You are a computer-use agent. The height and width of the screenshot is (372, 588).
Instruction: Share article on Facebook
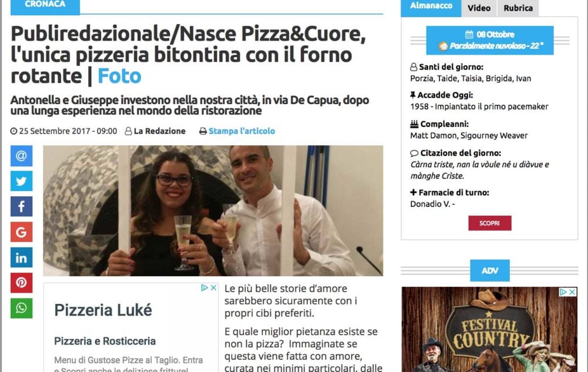pos(21,206)
